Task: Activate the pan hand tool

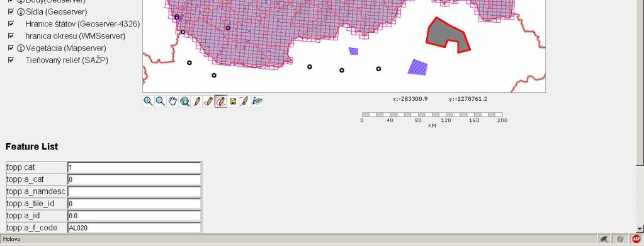Action: pos(172,101)
